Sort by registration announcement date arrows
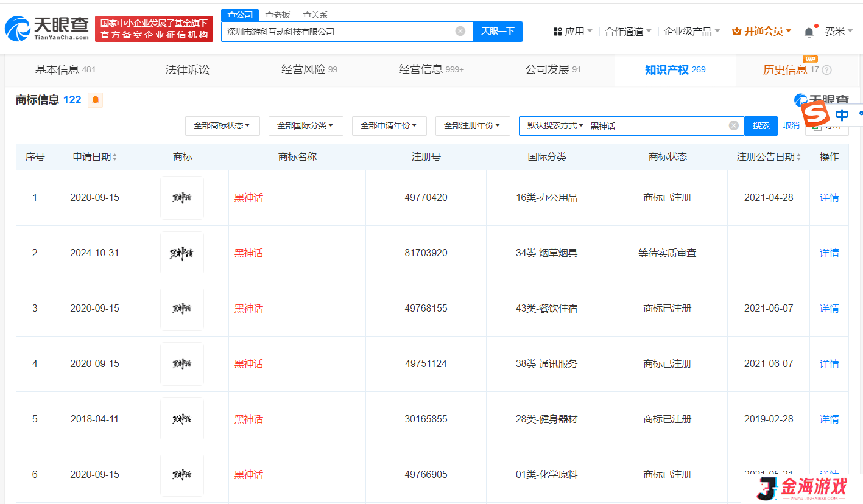Viewport: 863px width, 504px height. [798, 157]
